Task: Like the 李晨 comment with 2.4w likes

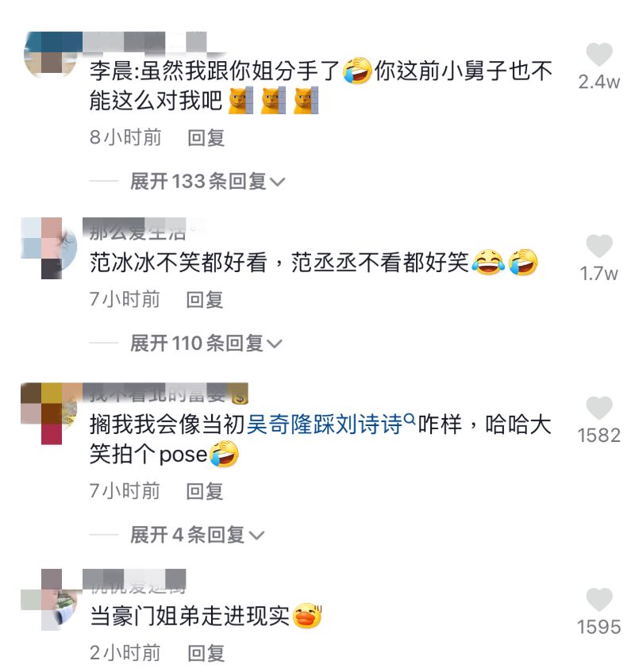Action: tap(599, 55)
